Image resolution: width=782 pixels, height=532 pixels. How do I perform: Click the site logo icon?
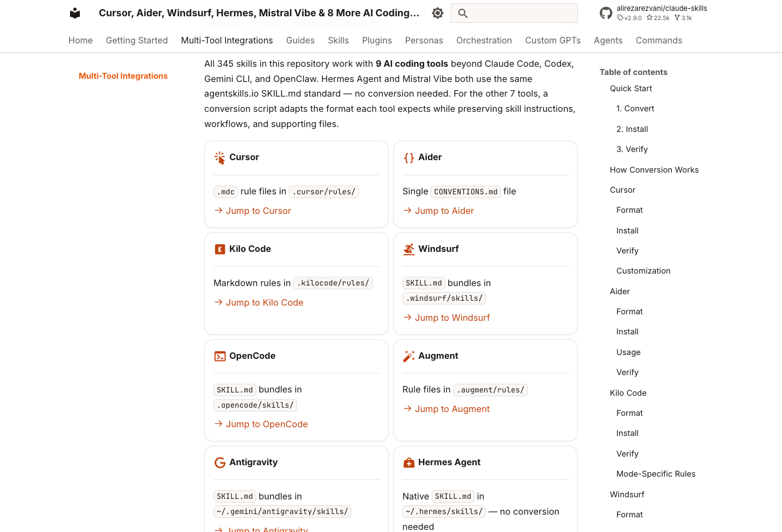point(75,13)
